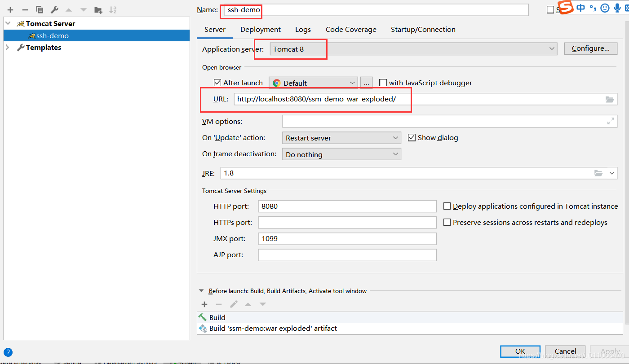This screenshot has width=629, height=364.
Task: Switch to Server tab
Action: pyautogui.click(x=215, y=30)
